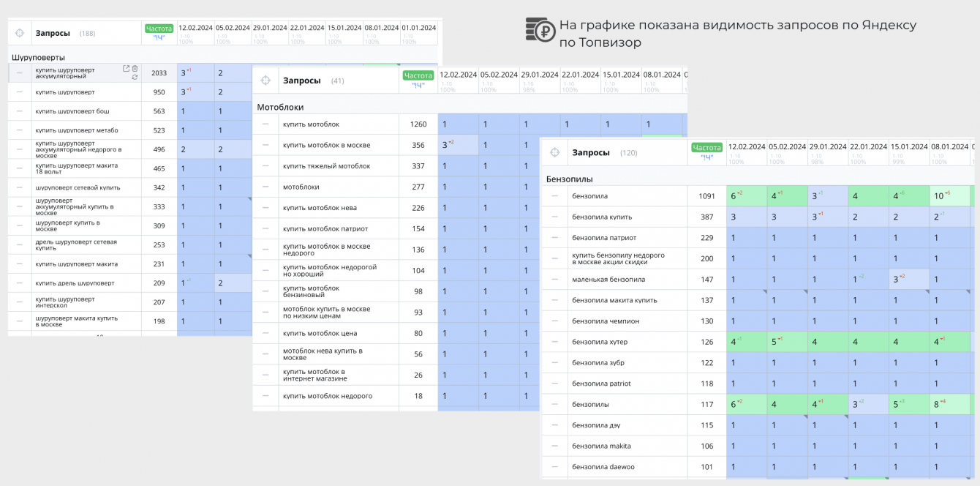Click the frequency value 1260 for 'купить мотоблок'
Screen dimensions: 980x486
point(418,124)
